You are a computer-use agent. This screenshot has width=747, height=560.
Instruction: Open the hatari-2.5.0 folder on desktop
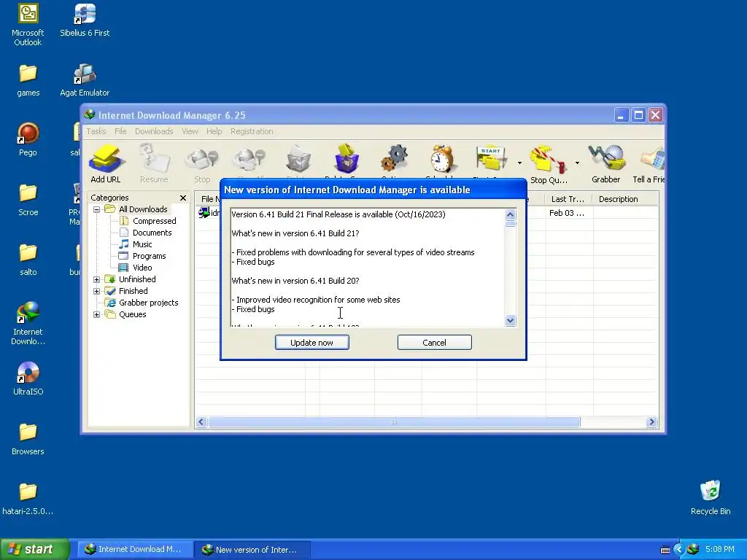click(28, 499)
